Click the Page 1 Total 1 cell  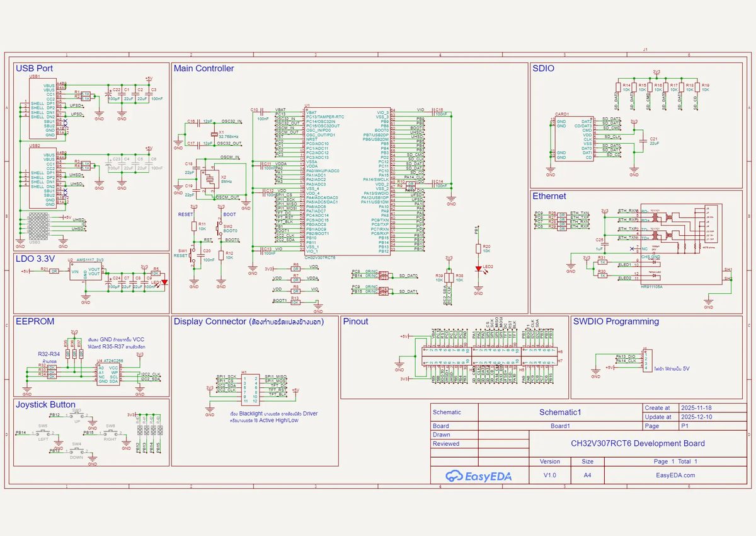tap(675, 462)
